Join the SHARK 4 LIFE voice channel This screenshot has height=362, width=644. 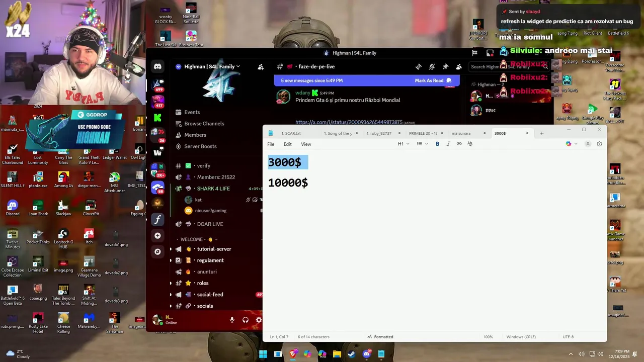coord(213,189)
